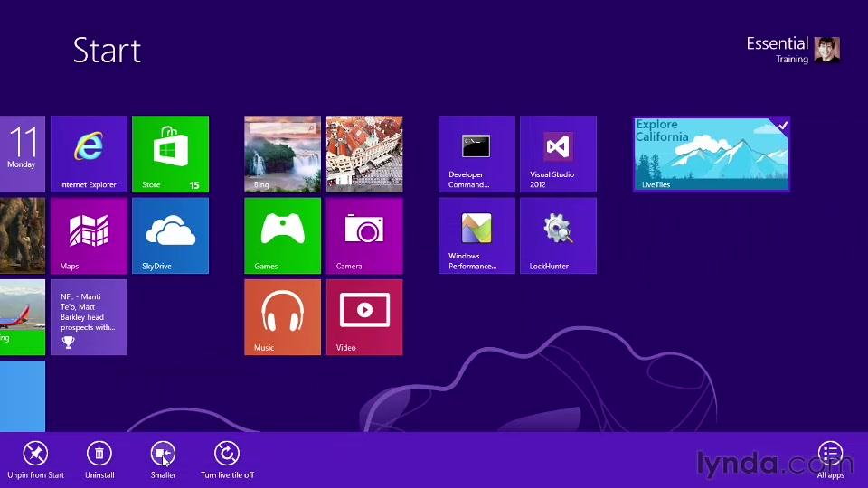
Task: Launch the Games tile
Action: pyautogui.click(x=282, y=236)
